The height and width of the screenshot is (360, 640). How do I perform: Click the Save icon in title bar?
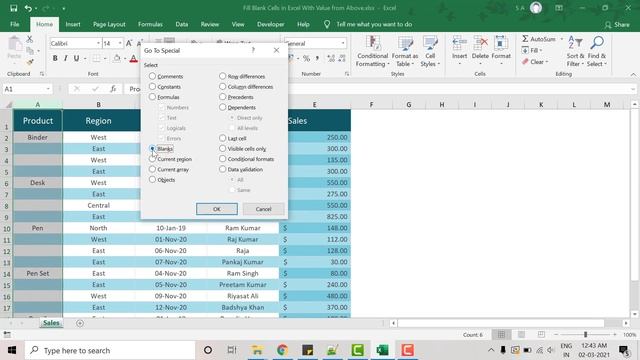(x=13, y=8)
